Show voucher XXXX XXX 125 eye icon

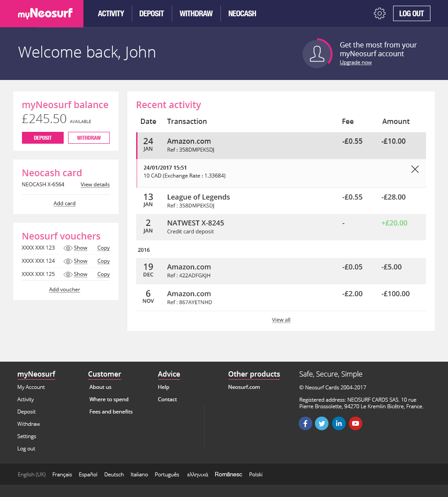tap(68, 275)
